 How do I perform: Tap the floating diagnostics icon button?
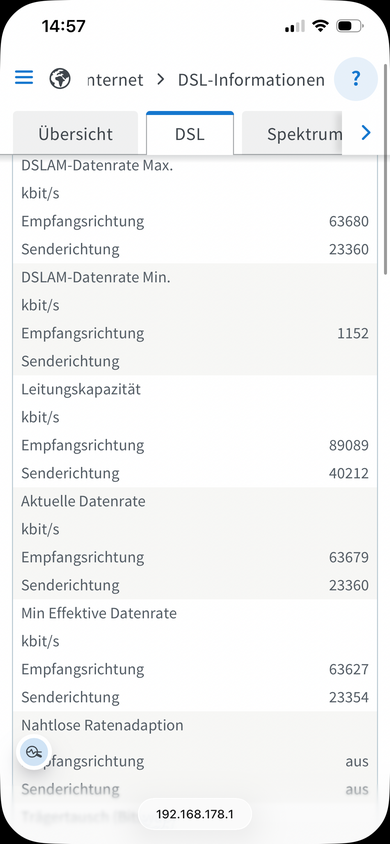[33, 752]
